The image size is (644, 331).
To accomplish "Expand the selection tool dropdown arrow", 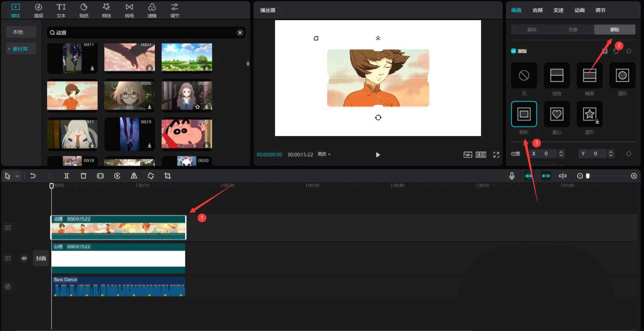I will point(17,176).
